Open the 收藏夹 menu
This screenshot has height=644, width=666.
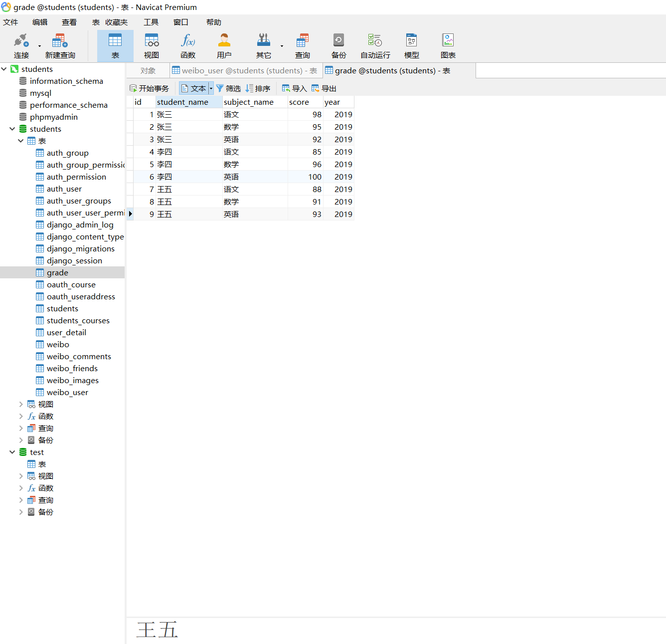coord(116,22)
